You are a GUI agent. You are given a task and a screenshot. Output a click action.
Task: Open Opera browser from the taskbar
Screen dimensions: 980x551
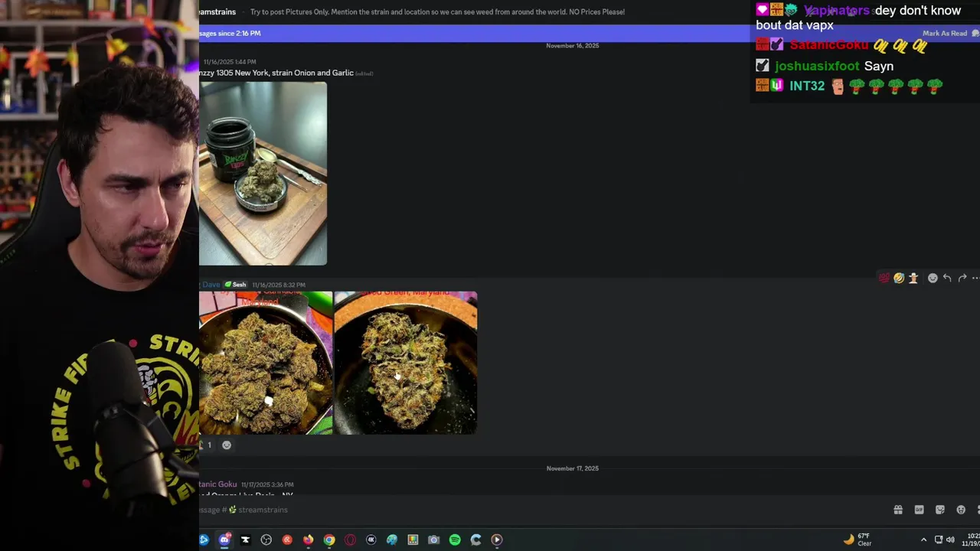click(x=350, y=540)
